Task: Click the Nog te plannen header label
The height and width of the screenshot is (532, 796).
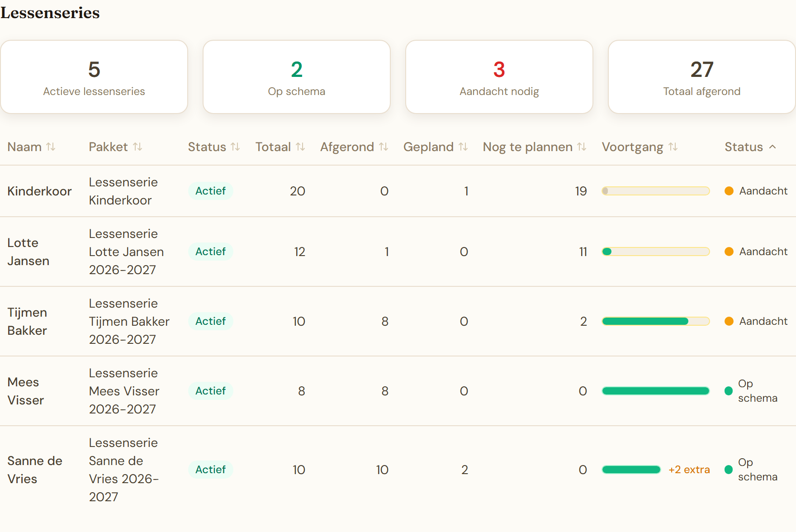Action: (x=528, y=147)
